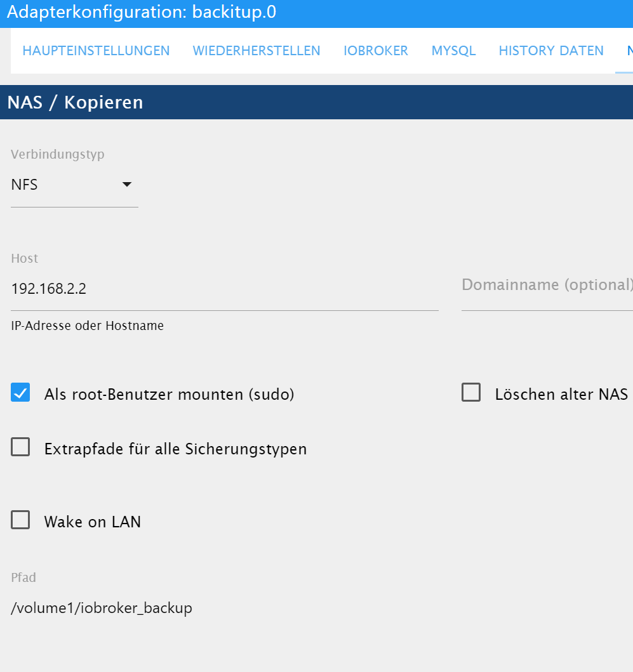
Task: Click the 'Adapterkonfiguration: backitup.0' title
Action: tap(142, 11)
